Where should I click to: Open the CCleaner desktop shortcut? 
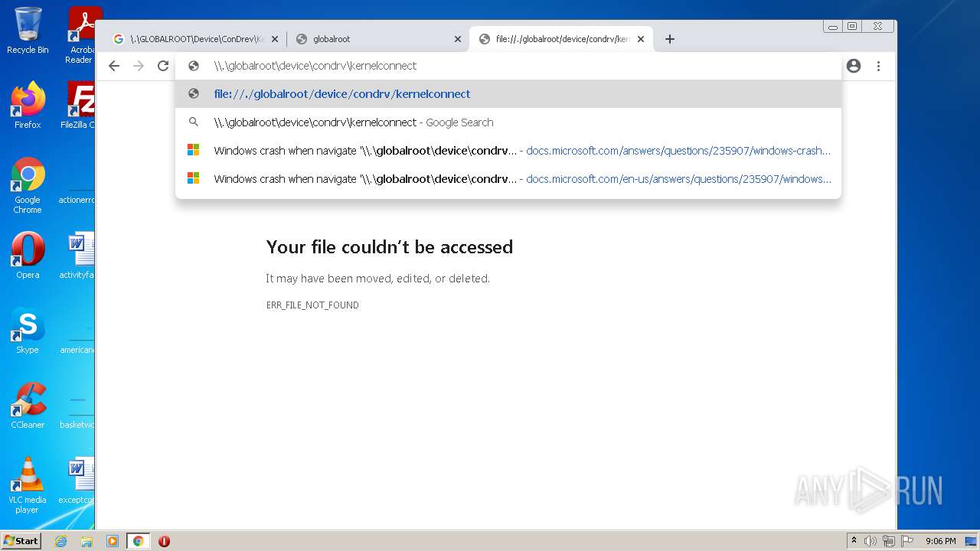click(28, 405)
